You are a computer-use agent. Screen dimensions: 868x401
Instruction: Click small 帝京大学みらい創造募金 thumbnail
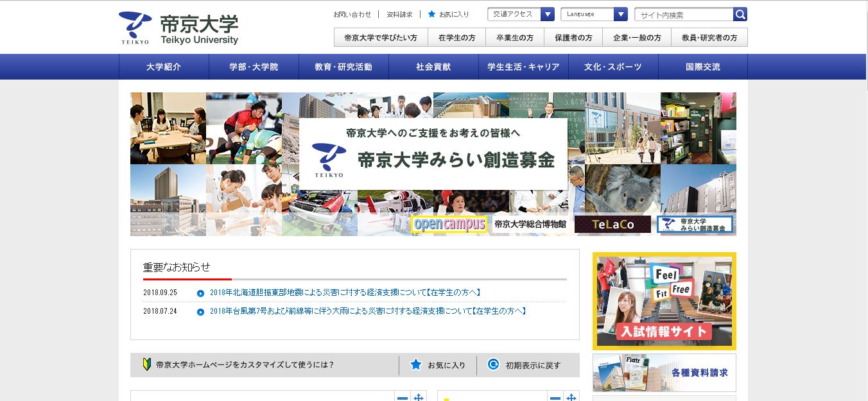tap(695, 224)
